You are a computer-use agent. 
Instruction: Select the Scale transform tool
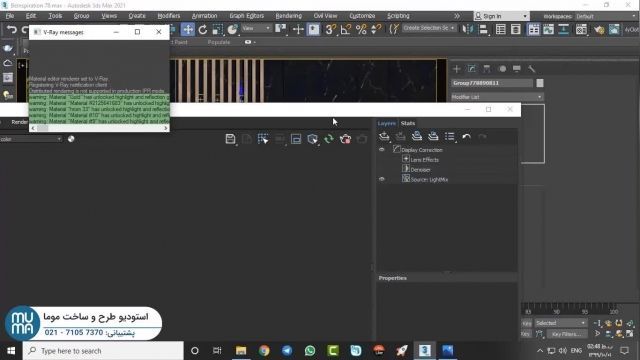tap(218, 29)
